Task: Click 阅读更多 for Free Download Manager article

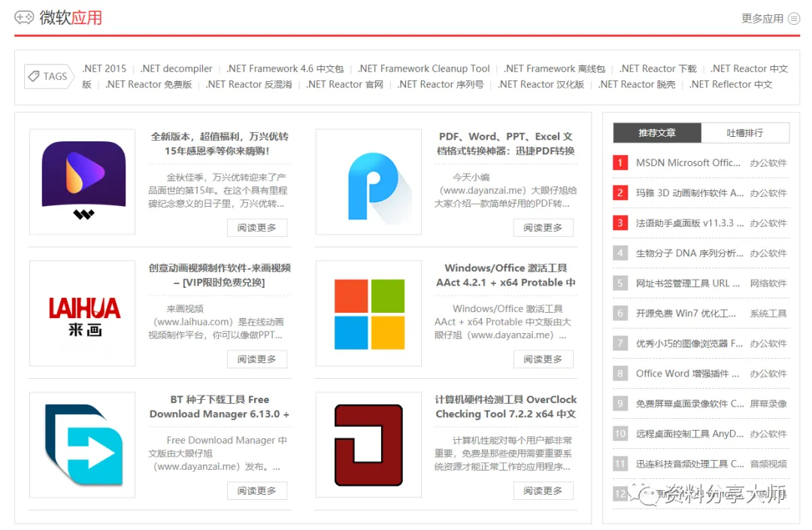Action: [x=257, y=491]
